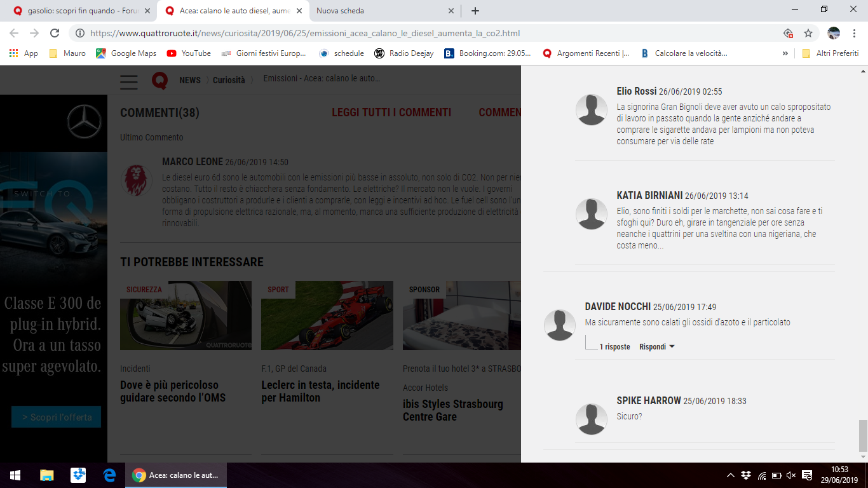Image resolution: width=868 pixels, height=488 pixels.
Task: Show hidden system tray icons
Action: tap(731, 475)
